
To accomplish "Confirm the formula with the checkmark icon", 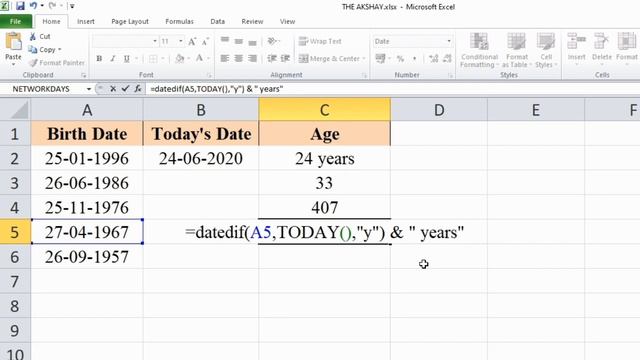I will pos(125,89).
